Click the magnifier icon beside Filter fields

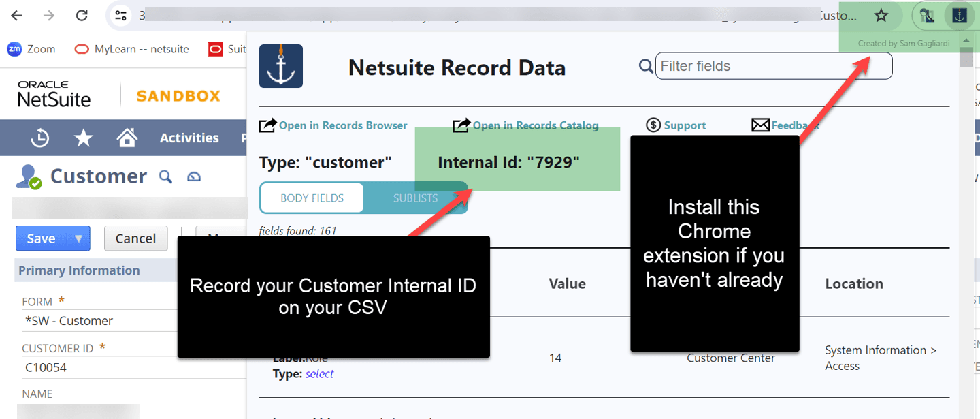coord(646,66)
